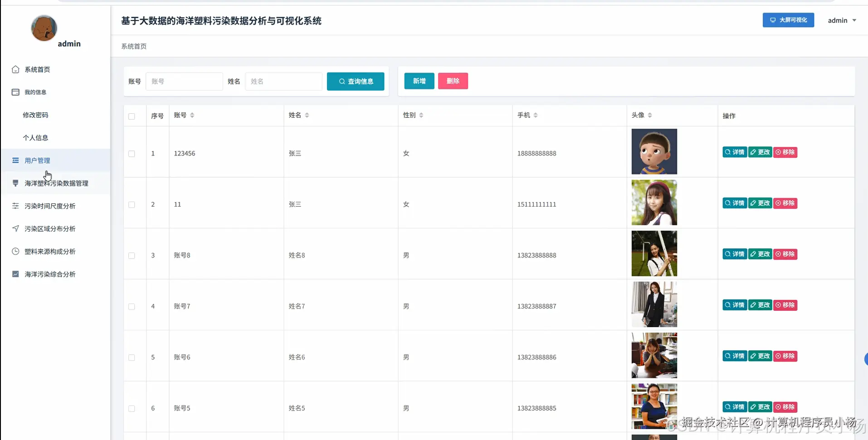The width and height of the screenshot is (868, 440).
Task: Sort table by 姓名 column arrows
Action: pyautogui.click(x=307, y=115)
